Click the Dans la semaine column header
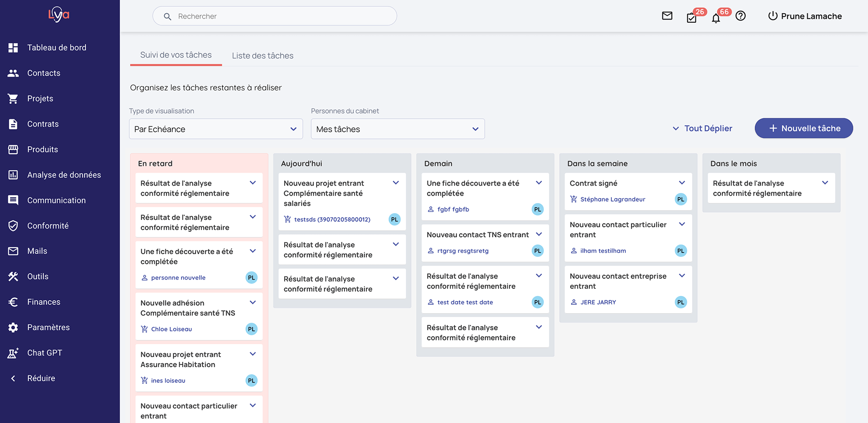This screenshot has height=423, width=868. coord(598,163)
